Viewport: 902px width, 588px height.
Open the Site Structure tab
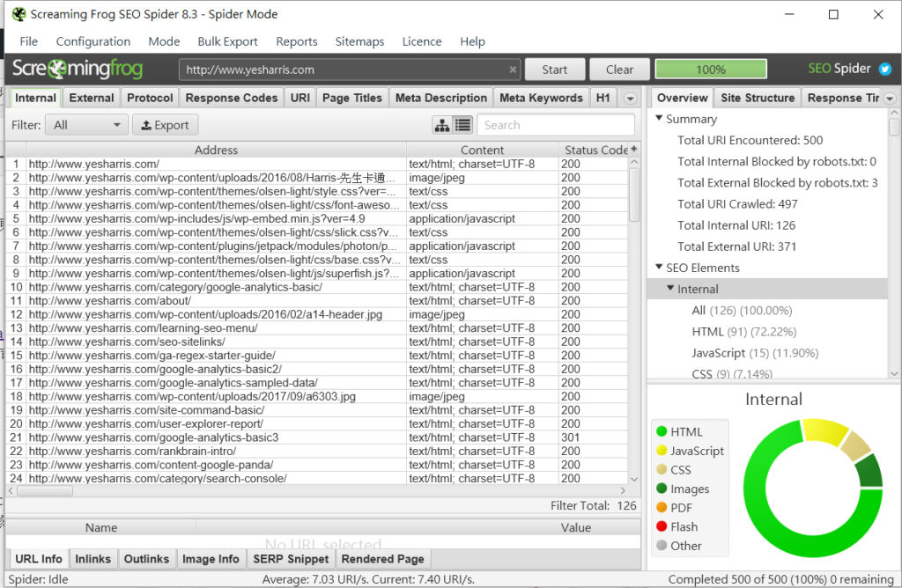(757, 98)
